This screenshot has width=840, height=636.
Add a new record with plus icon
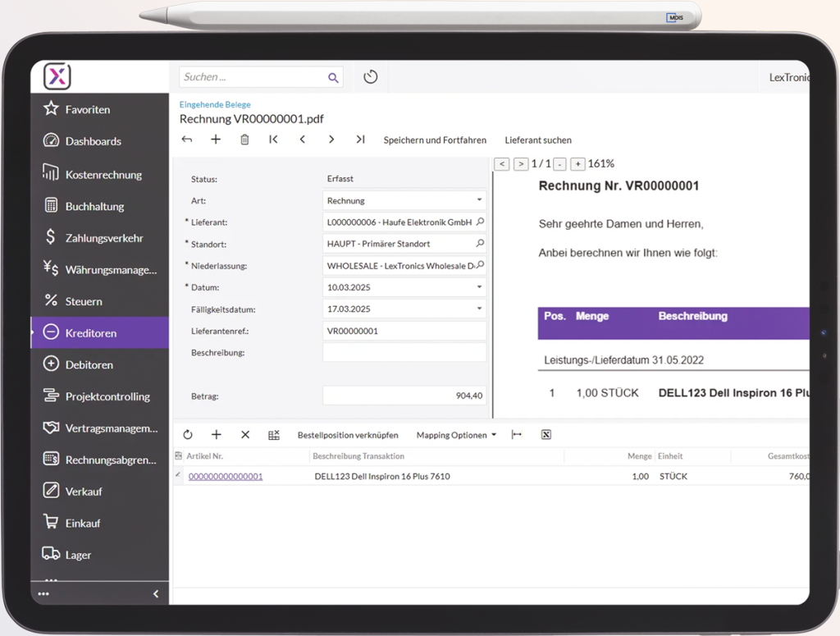coord(216,140)
